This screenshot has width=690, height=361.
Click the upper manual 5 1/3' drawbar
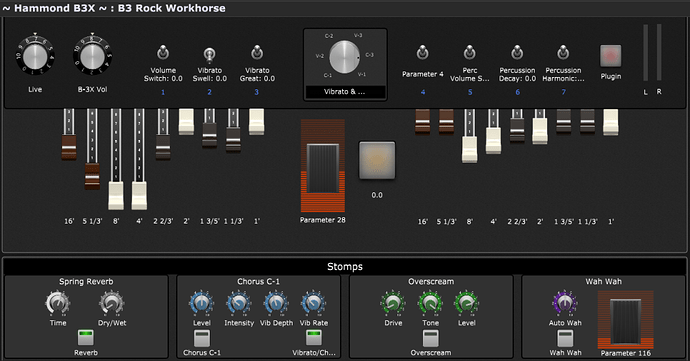[92, 176]
